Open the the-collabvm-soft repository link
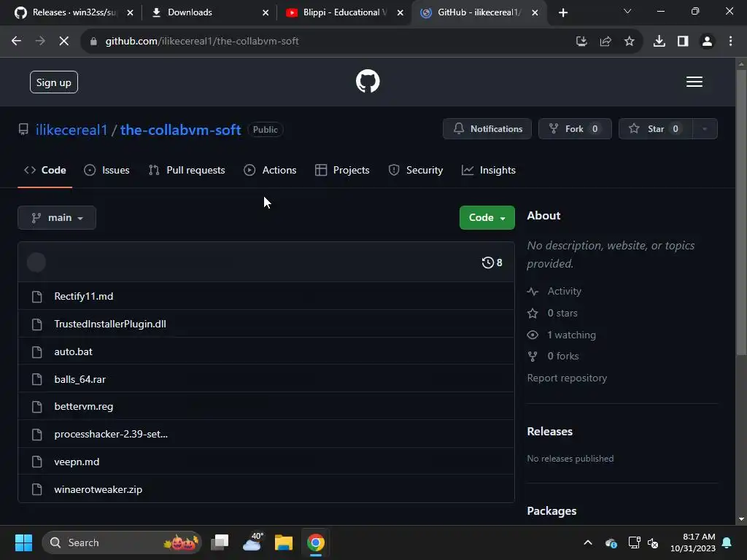Image resolution: width=747 pixels, height=560 pixels. 181,130
